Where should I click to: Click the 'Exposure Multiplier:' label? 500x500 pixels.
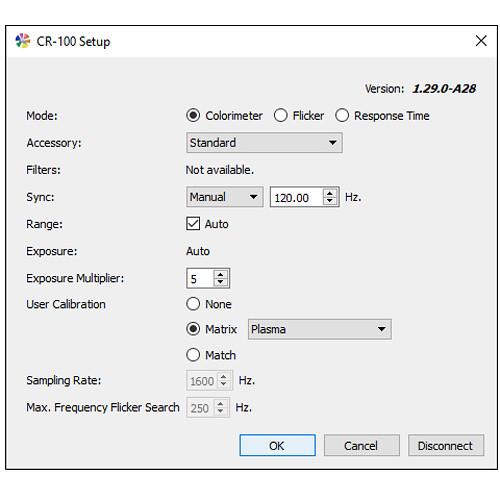tap(75, 278)
